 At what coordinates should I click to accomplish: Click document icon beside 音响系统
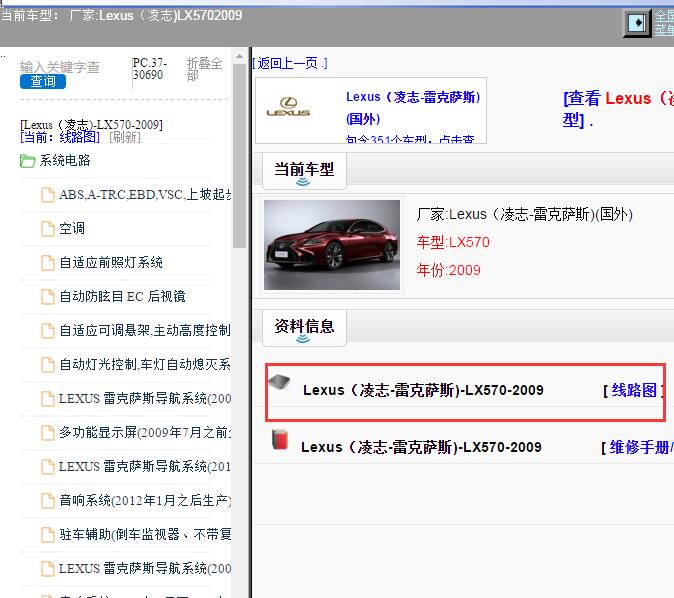tap(48, 500)
